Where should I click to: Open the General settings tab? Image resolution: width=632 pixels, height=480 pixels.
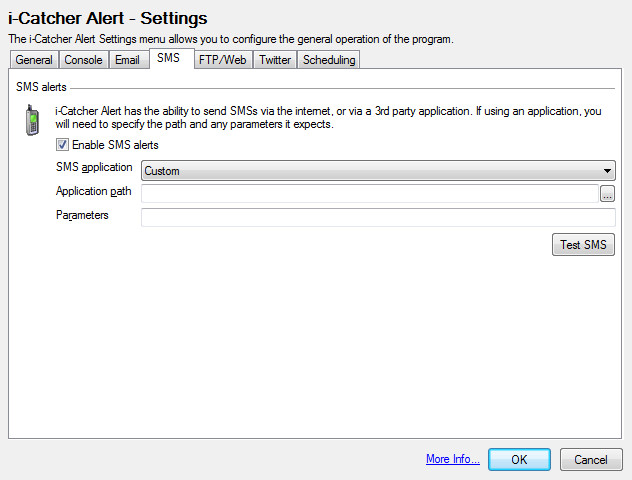(34, 60)
